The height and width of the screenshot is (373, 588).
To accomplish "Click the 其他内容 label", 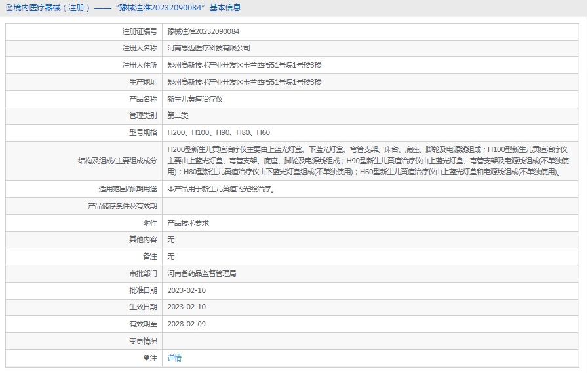I will [x=143, y=239].
